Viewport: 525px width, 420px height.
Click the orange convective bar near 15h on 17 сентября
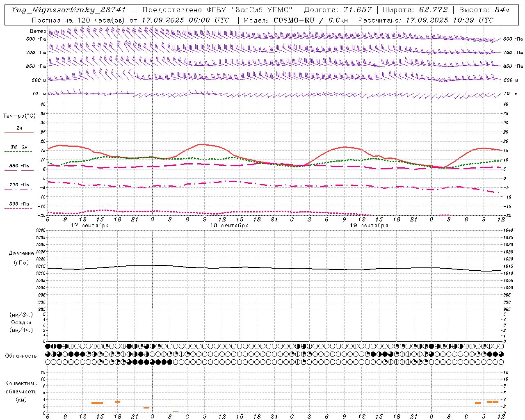(x=97, y=403)
